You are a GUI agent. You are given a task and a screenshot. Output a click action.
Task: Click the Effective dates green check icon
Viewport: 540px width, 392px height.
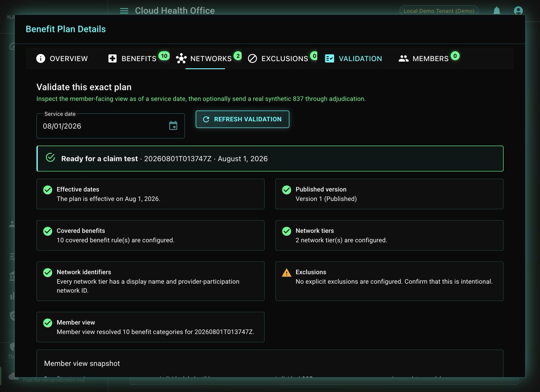(x=48, y=190)
